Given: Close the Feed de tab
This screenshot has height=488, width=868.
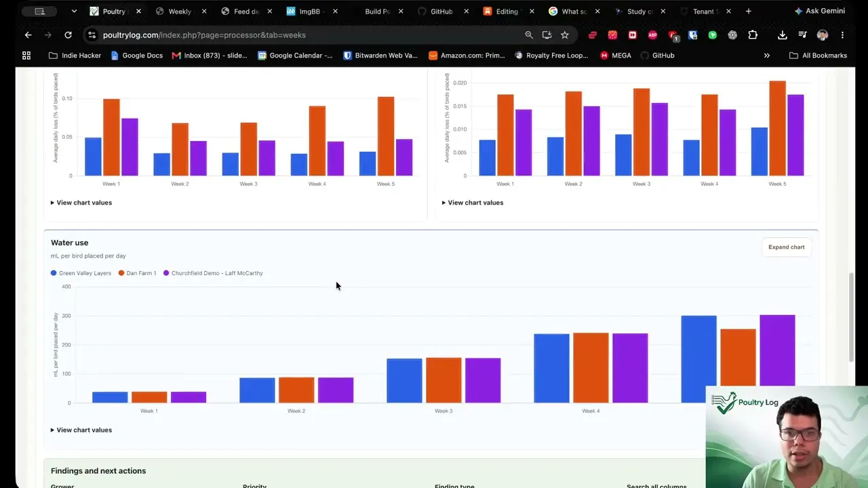Looking at the screenshot, I should pos(269,11).
